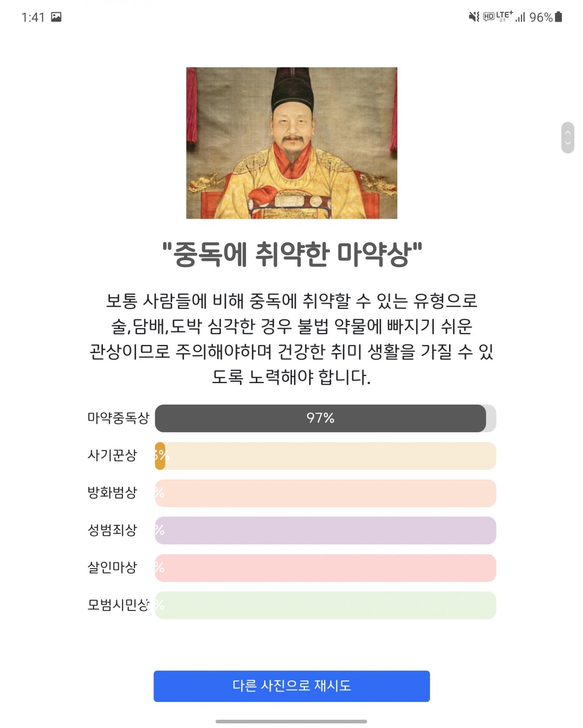Click the heading 중독에 취약한 마약상
Image resolution: width=583 pixels, height=728 pixels.
tap(292, 254)
